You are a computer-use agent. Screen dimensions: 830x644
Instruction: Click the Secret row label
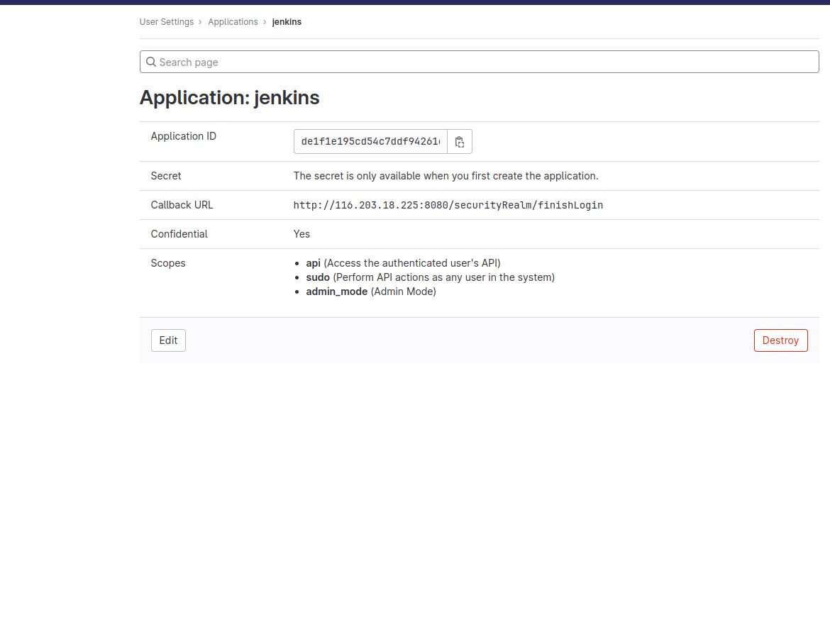click(166, 176)
